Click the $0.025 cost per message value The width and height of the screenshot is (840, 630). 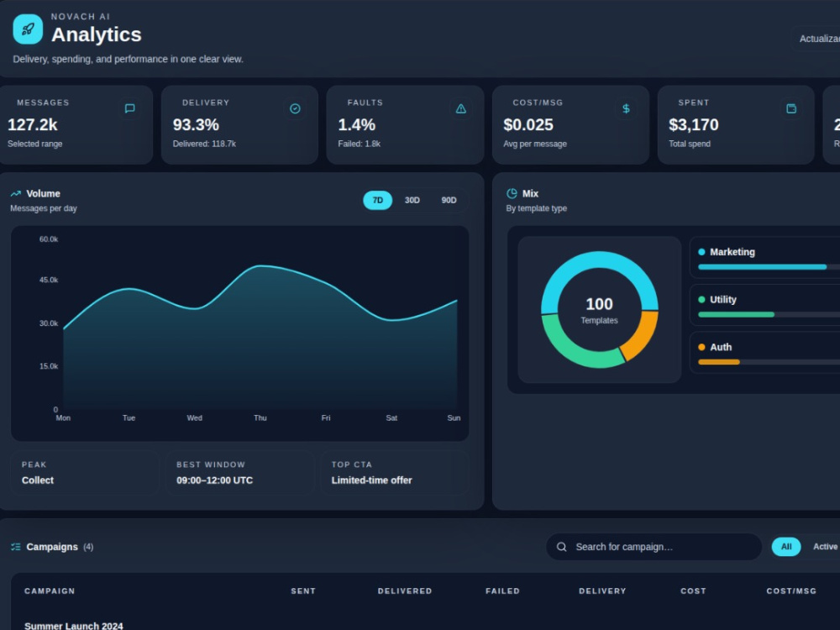pos(528,125)
